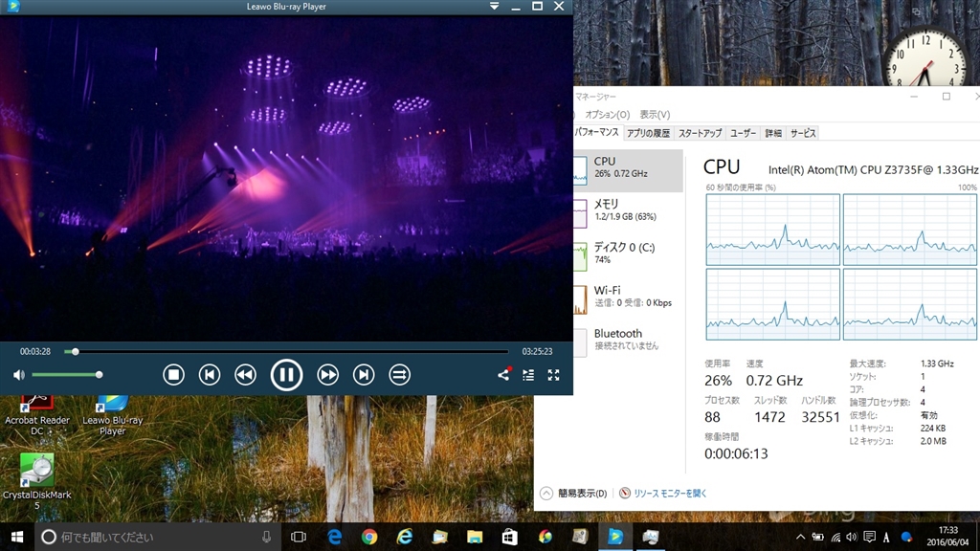Show the playlist panel
This screenshot has height=551, width=980.
(x=528, y=375)
